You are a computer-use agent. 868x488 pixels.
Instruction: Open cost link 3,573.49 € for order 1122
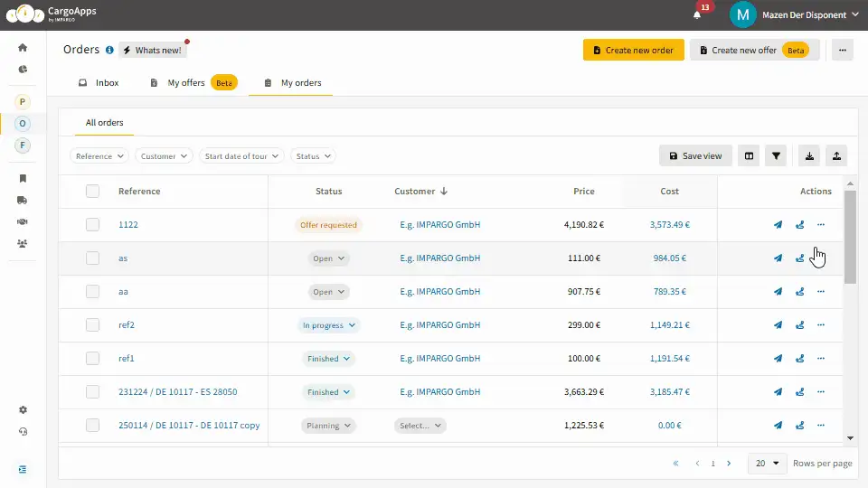pyautogui.click(x=670, y=225)
